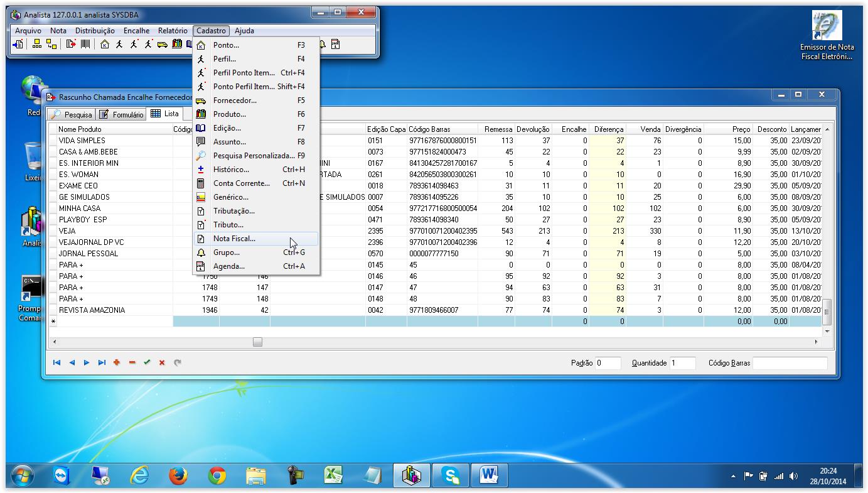Screen dimensions: 868x493
Task: Insert new record with orange plus icon
Action: click(x=117, y=362)
